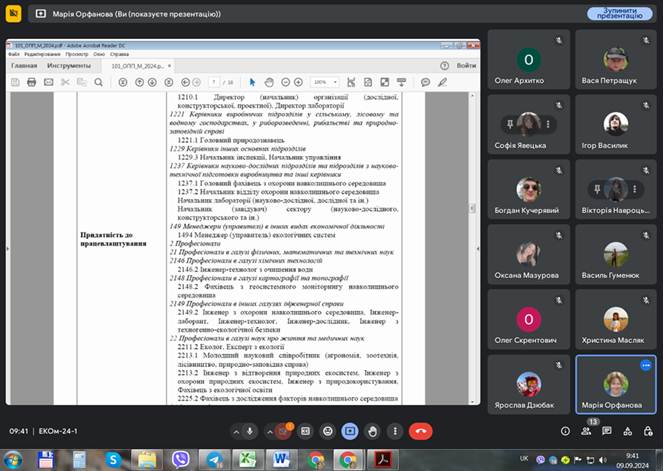Screen dimensions: 665x471
Task: Toggle the camera button in Meet
Action: click(x=285, y=431)
